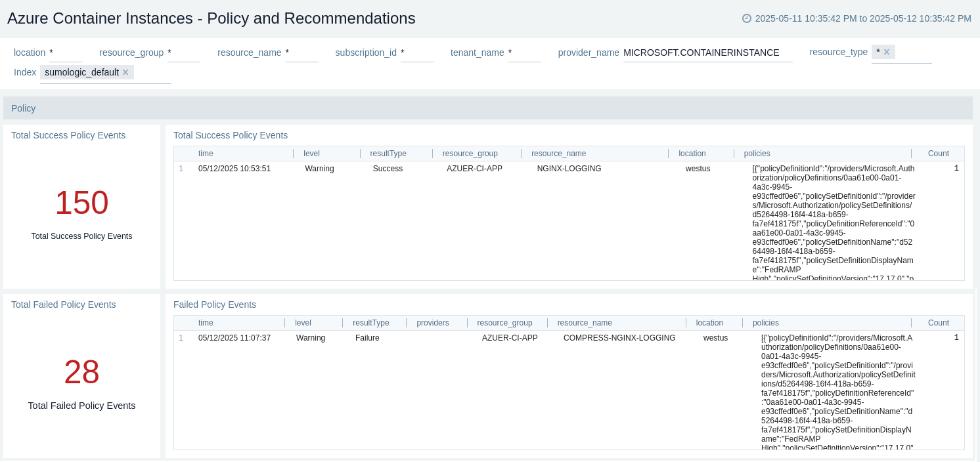Click the Total Success Policy Events table title
980x462 pixels.
[x=231, y=135]
